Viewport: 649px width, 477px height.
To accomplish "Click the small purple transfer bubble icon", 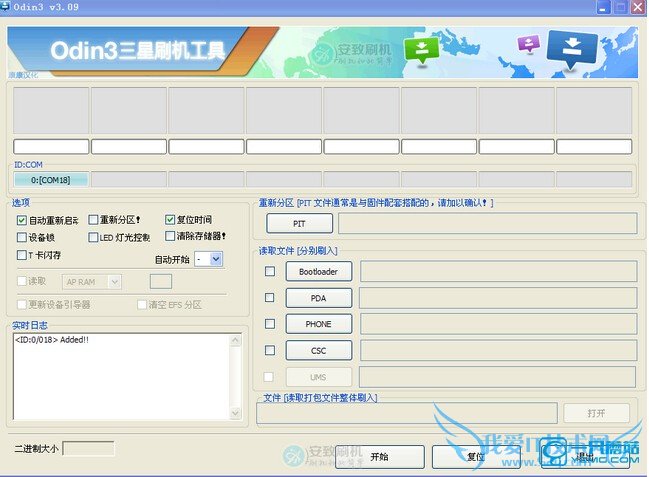I will pos(529,45).
